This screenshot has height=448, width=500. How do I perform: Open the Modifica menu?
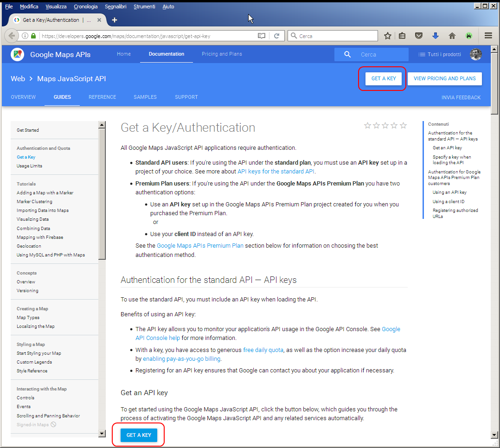(29, 6)
